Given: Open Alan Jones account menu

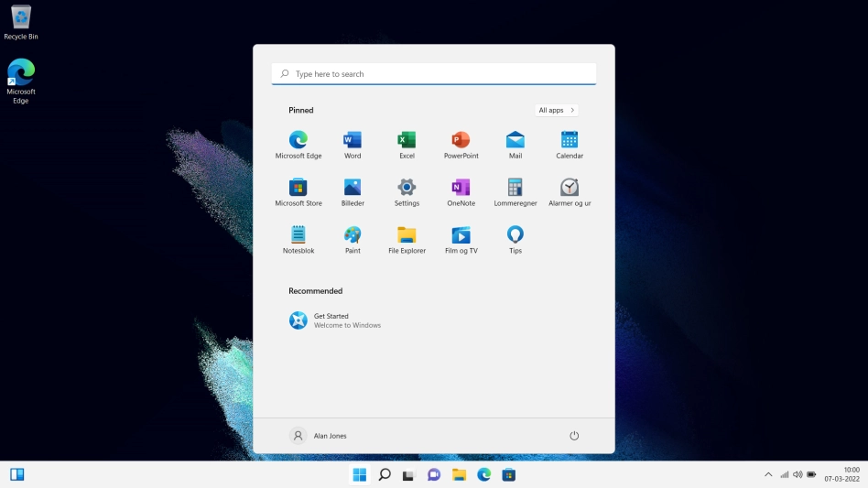Looking at the screenshot, I should [x=319, y=436].
